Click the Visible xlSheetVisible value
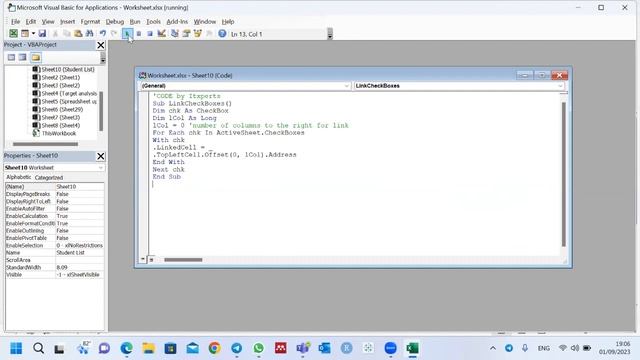The width and height of the screenshot is (640, 360). 80,275
